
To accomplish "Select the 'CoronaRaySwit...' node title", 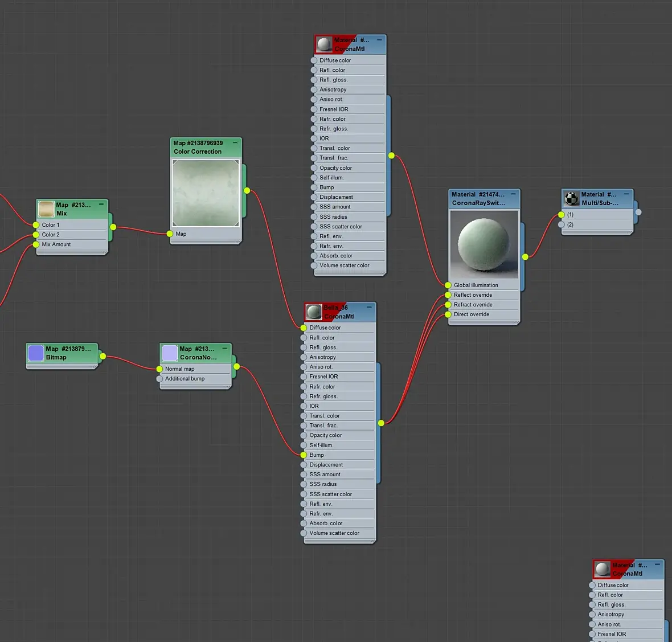I will pos(478,203).
